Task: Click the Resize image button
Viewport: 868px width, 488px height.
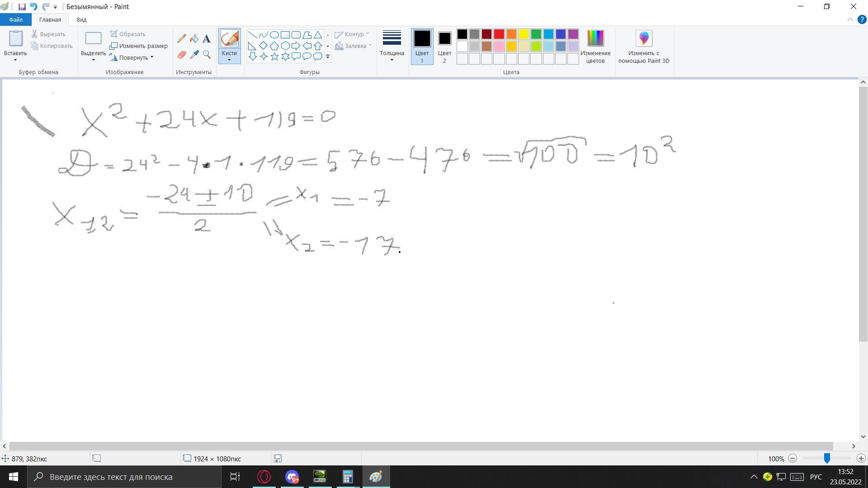Action: [139, 46]
